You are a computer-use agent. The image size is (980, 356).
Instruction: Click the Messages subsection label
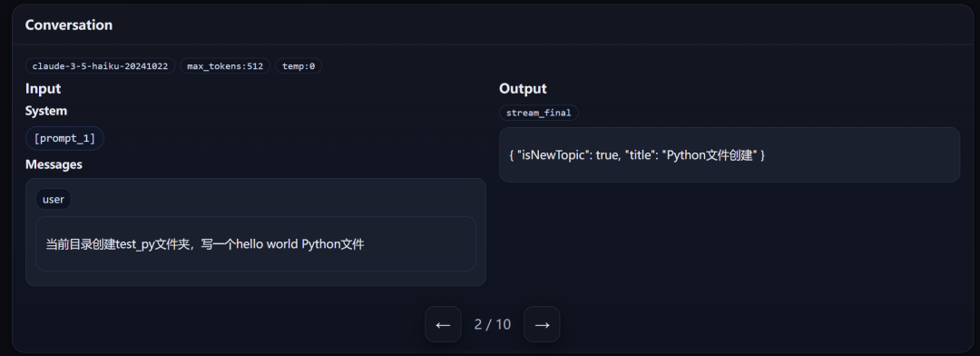[x=54, y=163]
